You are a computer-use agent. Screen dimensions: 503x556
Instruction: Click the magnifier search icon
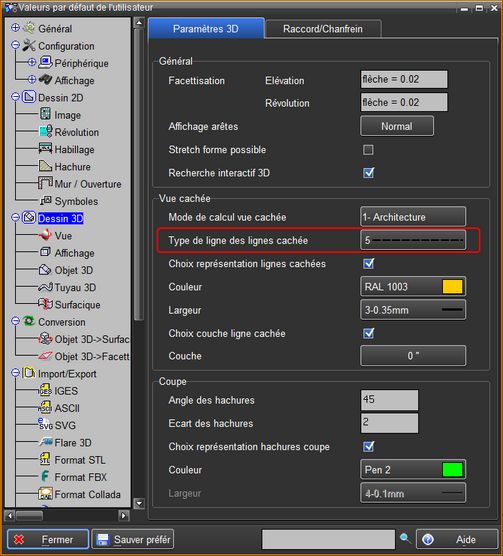(x=405, y=539)
